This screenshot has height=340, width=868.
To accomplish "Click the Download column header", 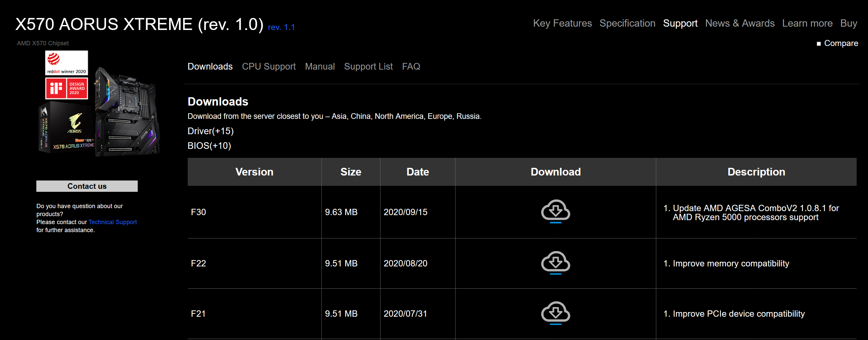I will coord(555,172).
